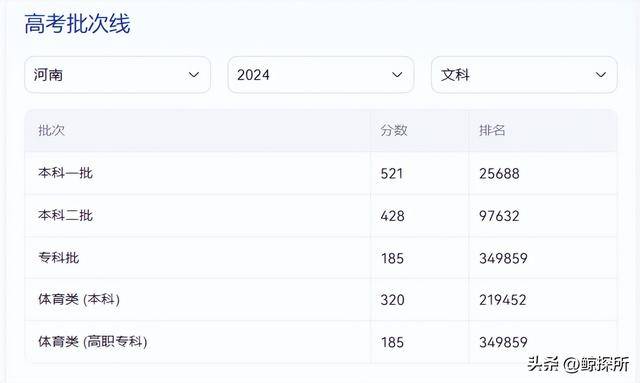The height and width of the screenshot is (383, 640).
Task: Select the 体育类 (本科) row
Action: tap(321, 300)
